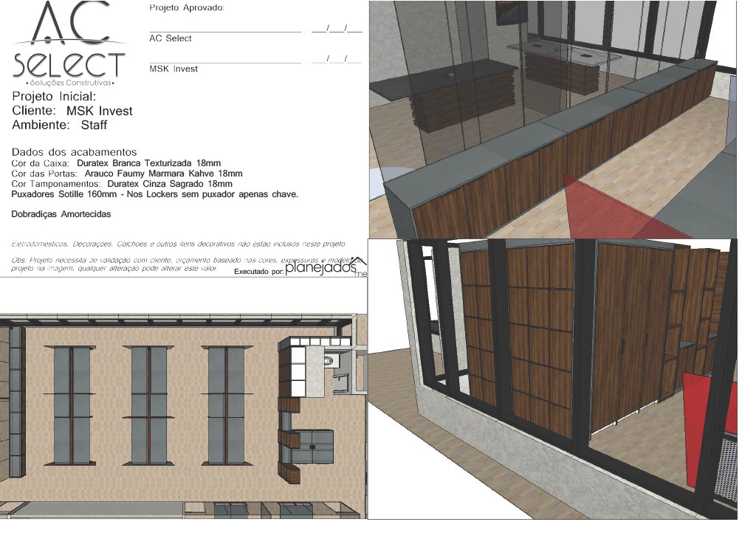Click the date blank beside MSK Invest signature
The width and height of the screenshot is (756, 536).
[336, 60]
